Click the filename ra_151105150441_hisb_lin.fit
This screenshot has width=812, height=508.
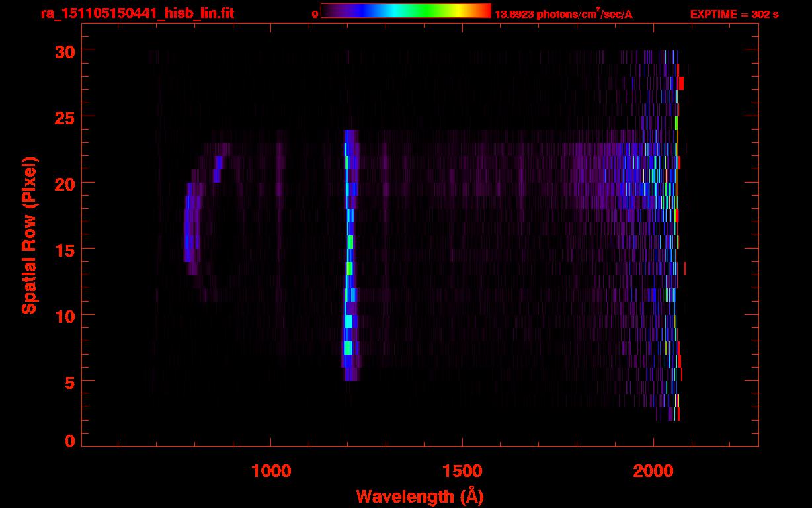(x=137, y=13)
